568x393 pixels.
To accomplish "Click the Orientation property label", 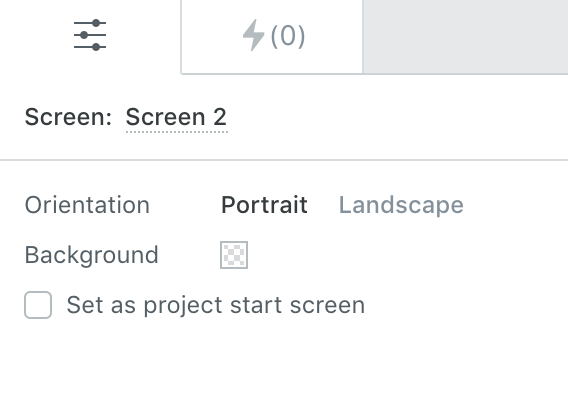I will pyautogui.click(x=87, y=205).
